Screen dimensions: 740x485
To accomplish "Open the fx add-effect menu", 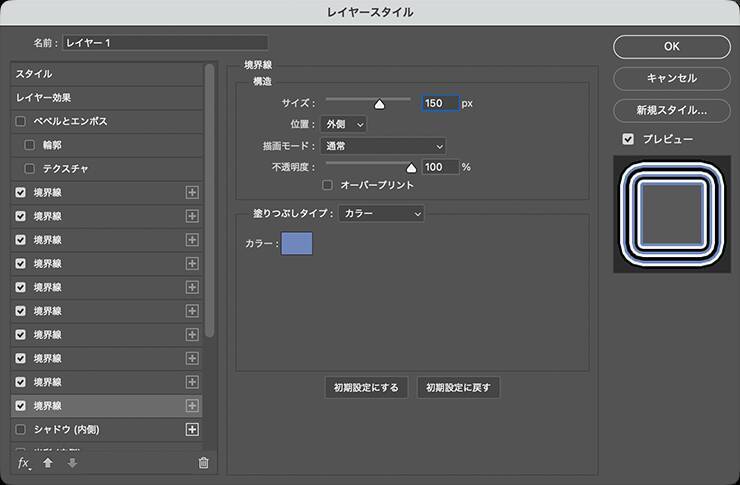I will pyautogui.click(x=24, y=463).
